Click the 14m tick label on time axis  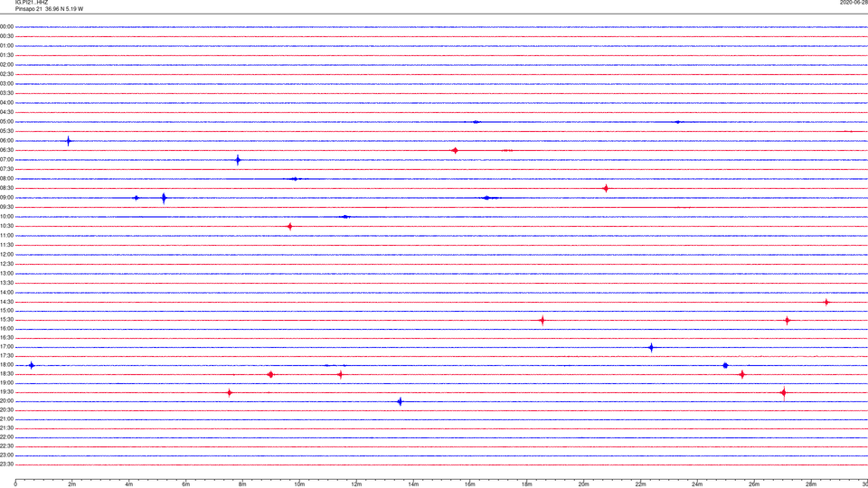[413, 484]
